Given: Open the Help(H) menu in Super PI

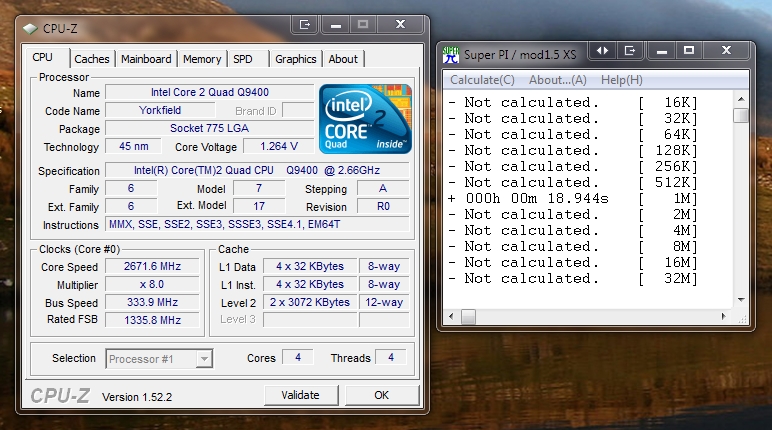Looking at the screenshot, I should 621,80.
